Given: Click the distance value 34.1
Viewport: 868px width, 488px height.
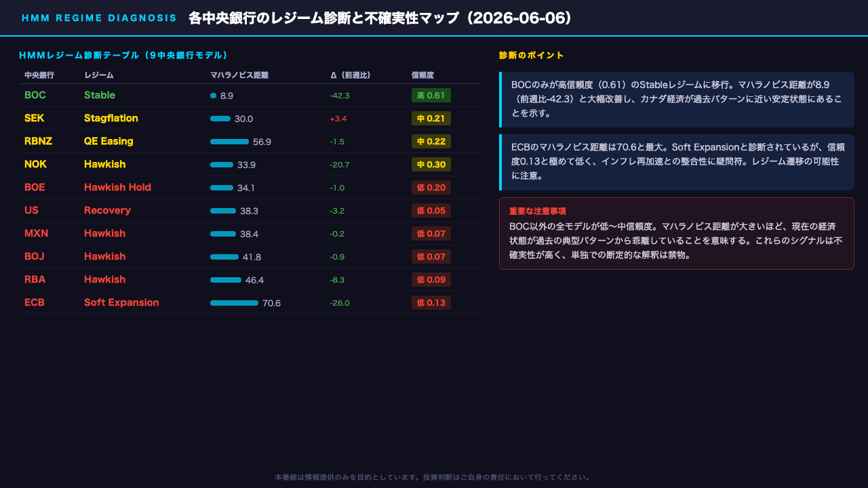Looking at the screenshot, I should click(246, 188).
